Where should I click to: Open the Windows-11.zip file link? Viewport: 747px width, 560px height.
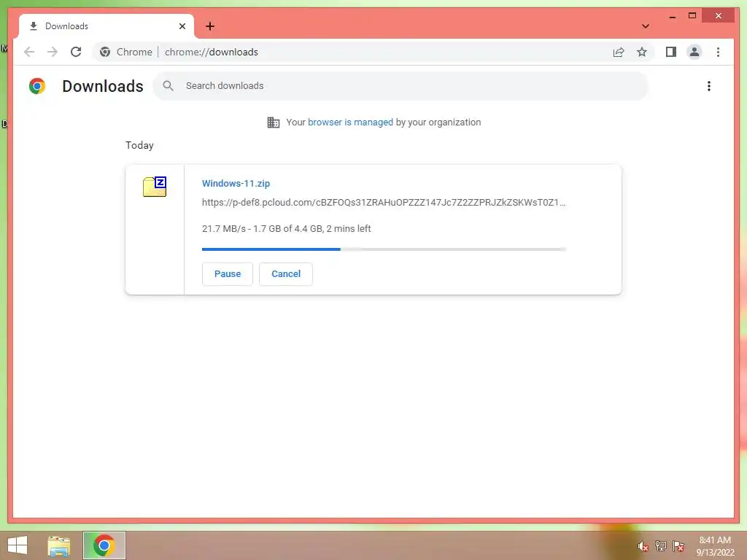coord(236,183)
